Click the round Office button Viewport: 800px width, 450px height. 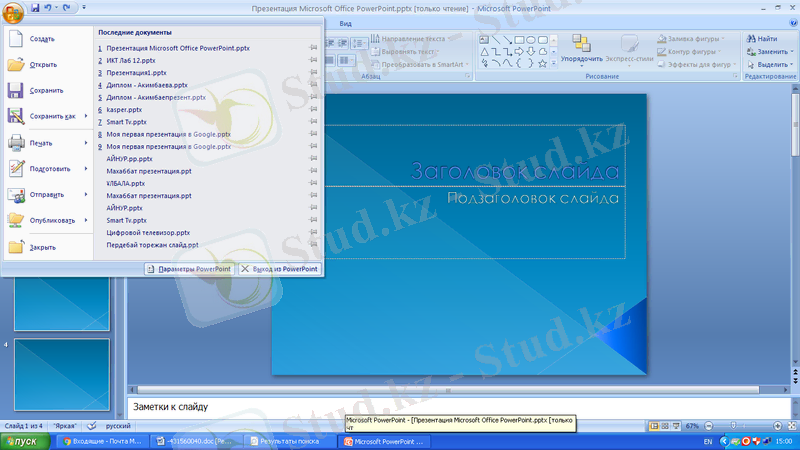pos(13,12)
